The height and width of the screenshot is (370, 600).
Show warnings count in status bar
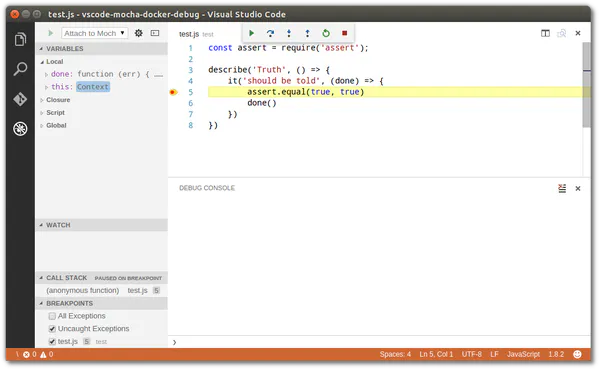pyautogui.click(x=47, y=354)
